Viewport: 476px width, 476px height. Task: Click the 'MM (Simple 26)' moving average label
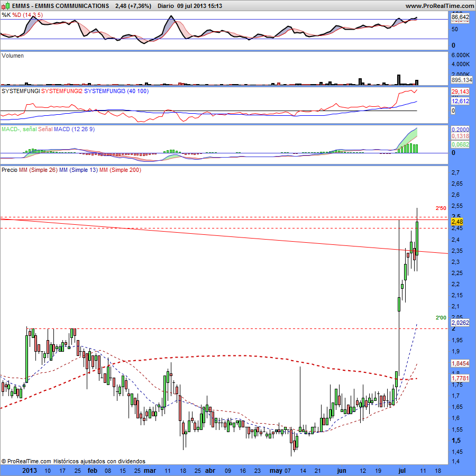38,170
